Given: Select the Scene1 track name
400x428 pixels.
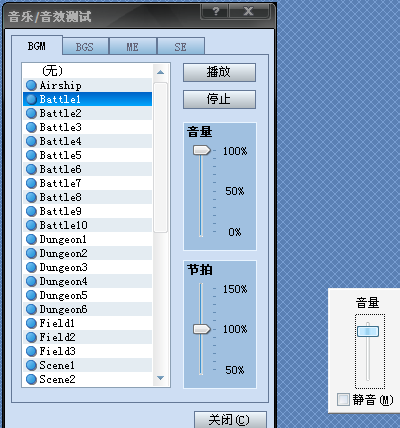Looking at the screenshot, I should click(57, 365).
